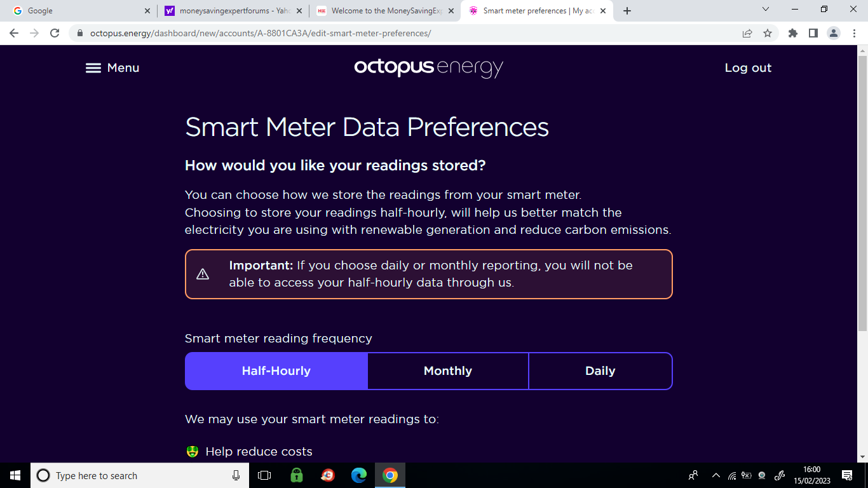
Task: Open a new tab with plus button
Action: 627,11
